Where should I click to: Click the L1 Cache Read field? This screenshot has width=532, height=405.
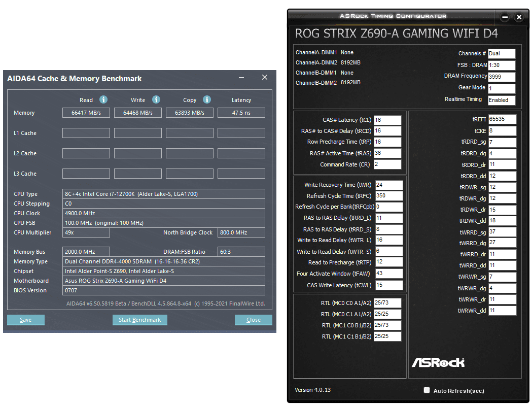[86, 133]
